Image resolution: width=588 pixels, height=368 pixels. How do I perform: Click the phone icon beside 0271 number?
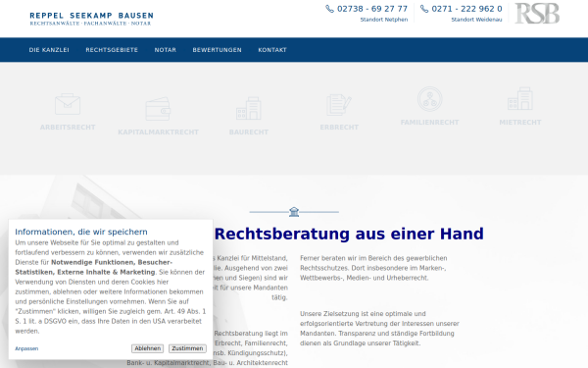pyautogui.click(x=424, y=9)
